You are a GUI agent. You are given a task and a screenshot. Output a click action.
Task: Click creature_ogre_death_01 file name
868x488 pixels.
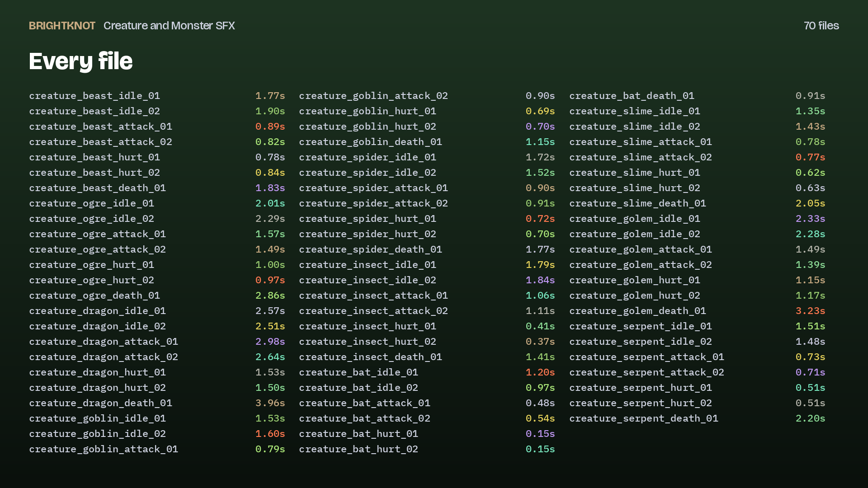pos(94,296)
